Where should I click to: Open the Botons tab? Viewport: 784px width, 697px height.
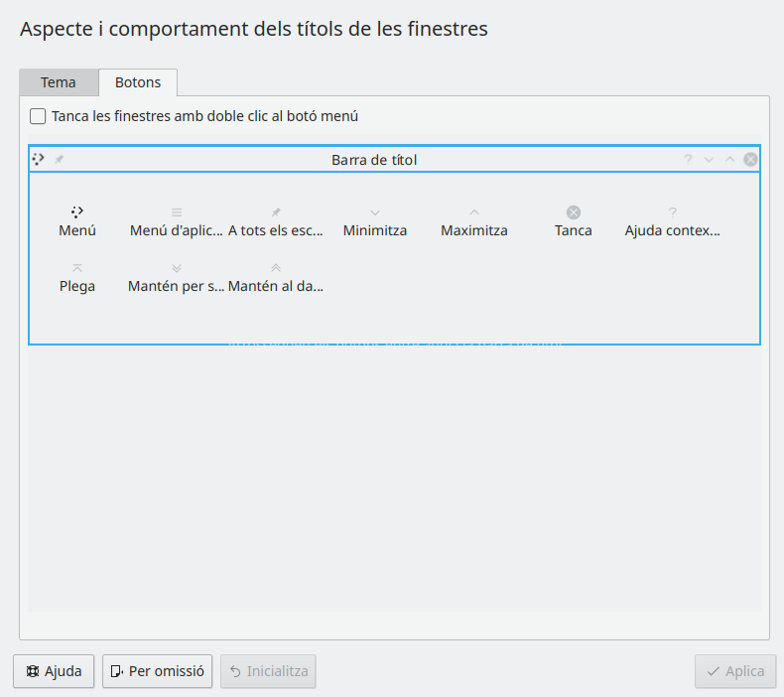pyautogui.click(x=138, y=82)
